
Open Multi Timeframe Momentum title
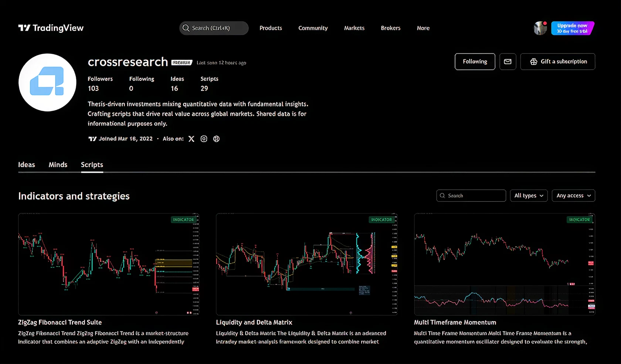coord(455,322)
